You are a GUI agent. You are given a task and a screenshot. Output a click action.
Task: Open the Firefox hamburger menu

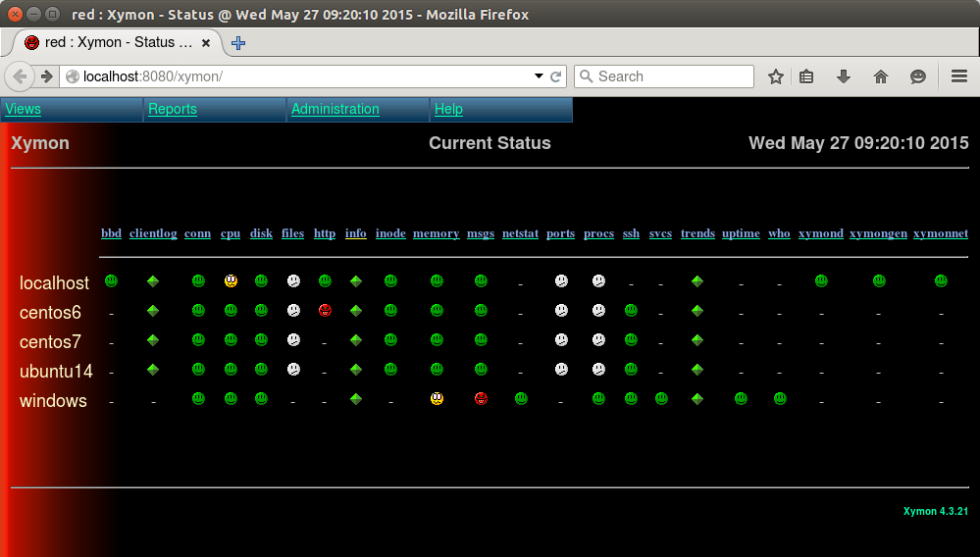click(959, 76)
